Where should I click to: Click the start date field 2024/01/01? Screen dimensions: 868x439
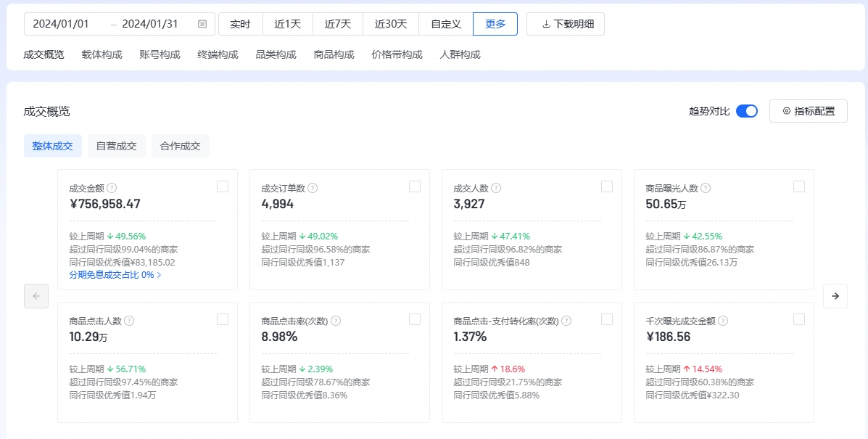click(x=61, y=24)
